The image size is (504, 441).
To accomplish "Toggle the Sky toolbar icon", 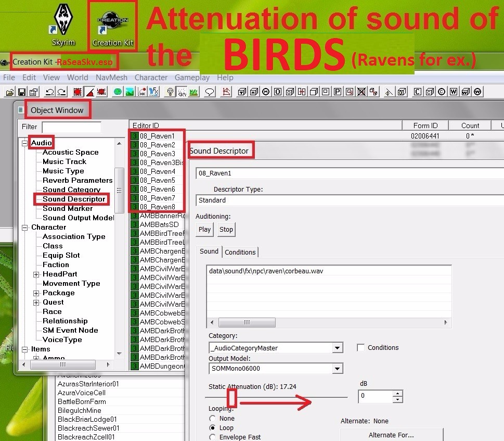I will point(182,92).
